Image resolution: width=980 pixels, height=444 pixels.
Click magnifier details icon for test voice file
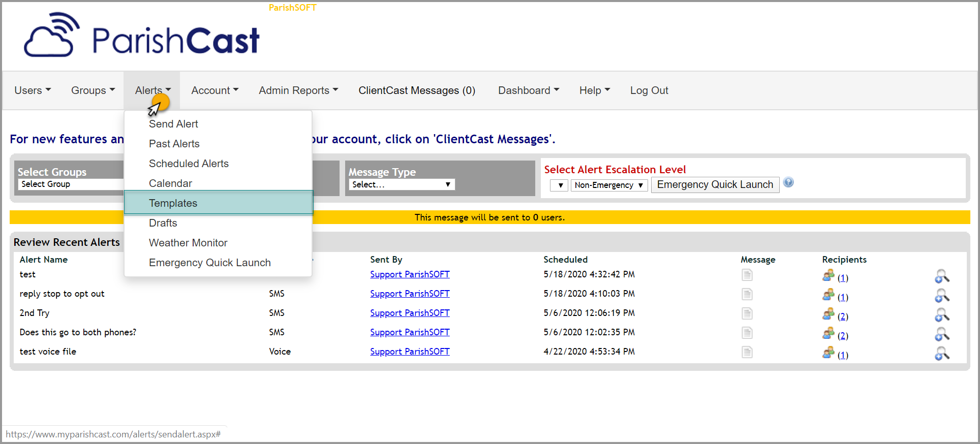(942, 354)
